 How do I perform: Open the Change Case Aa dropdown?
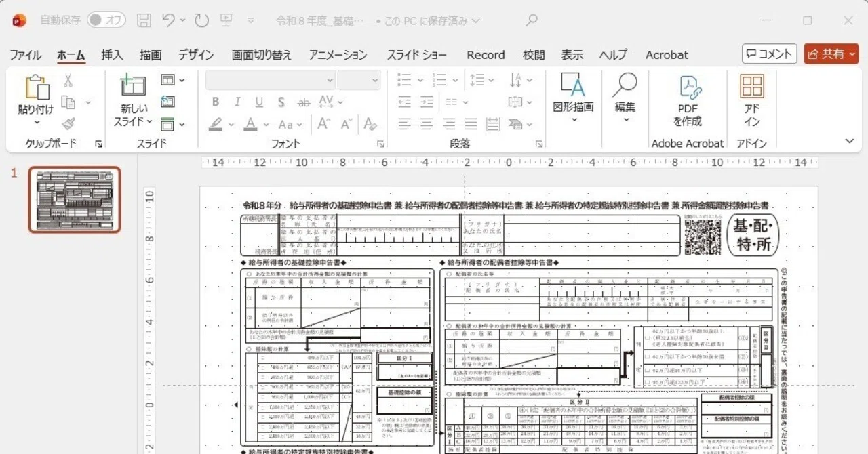tap(290, 124)
